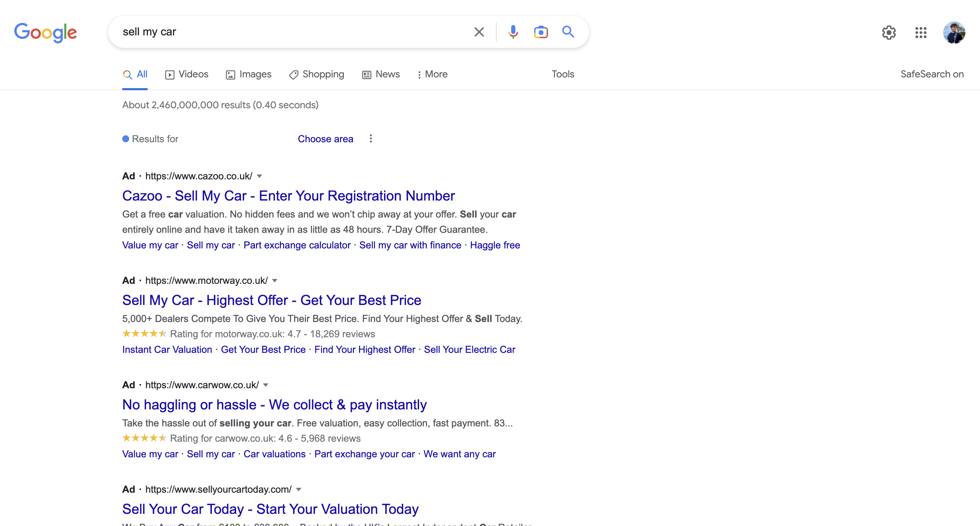This screenshot has height=526, width=980.
Task: Open the More search categories menu
Action: (432, 75)
